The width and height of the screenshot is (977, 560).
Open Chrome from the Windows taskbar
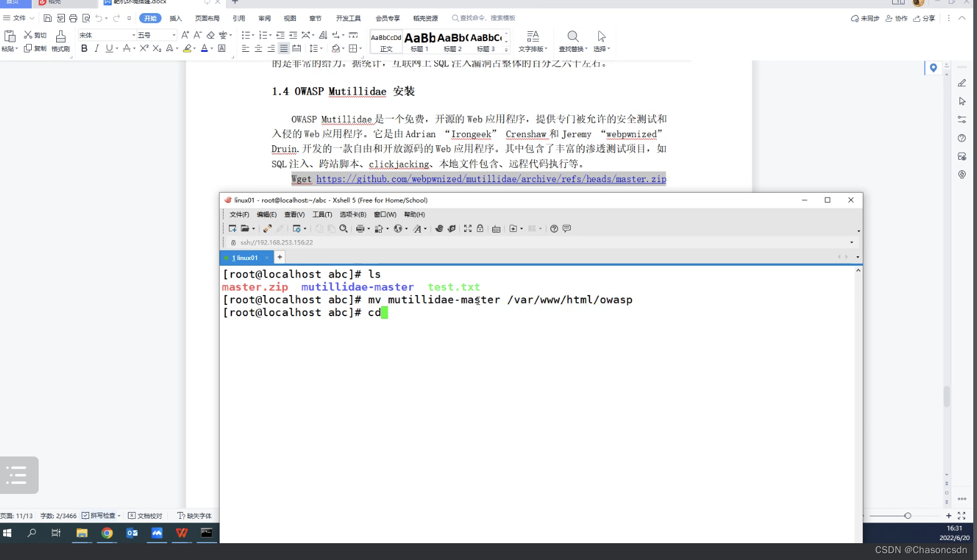tap(107, 533)
